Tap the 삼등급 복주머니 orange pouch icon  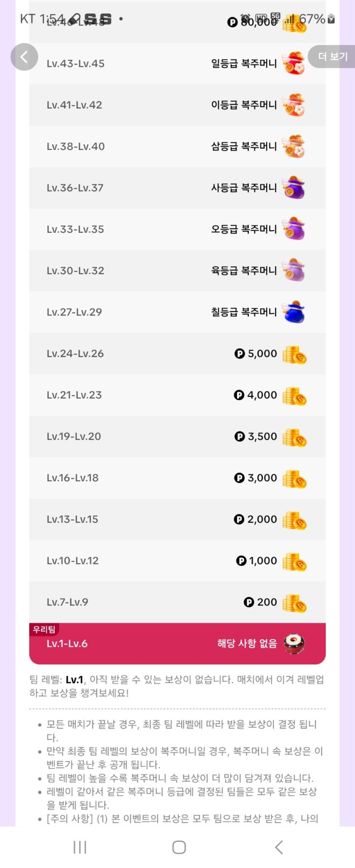293,146
